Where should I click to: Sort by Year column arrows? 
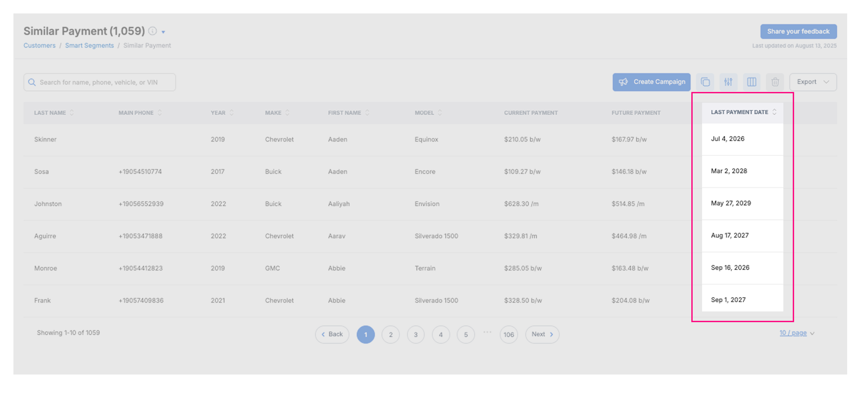[x=231, y=112]
